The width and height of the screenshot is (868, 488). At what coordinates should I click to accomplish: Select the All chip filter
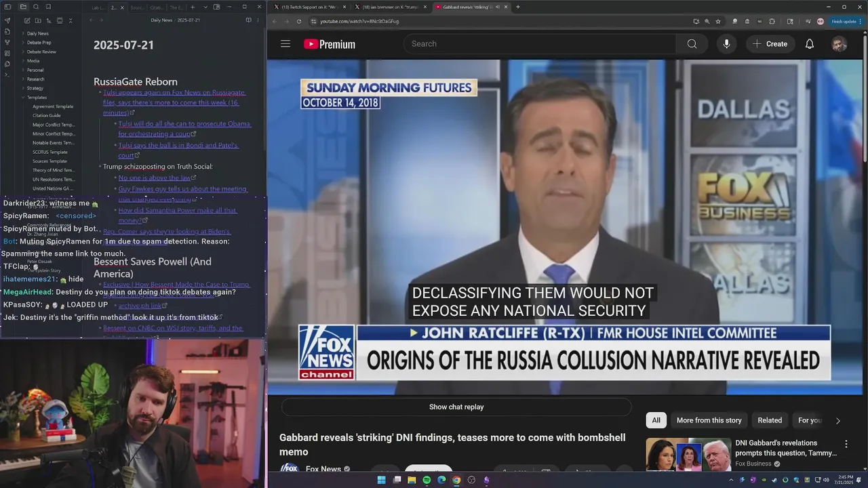point(656,420)
